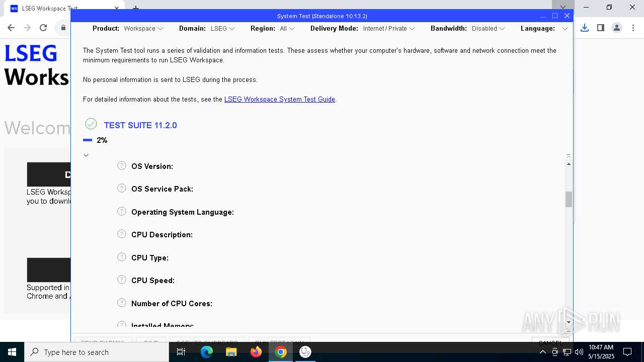Click the OS Service Pack label
The height and width of the screenshot is (362, 644).
[x=162, y=189]
